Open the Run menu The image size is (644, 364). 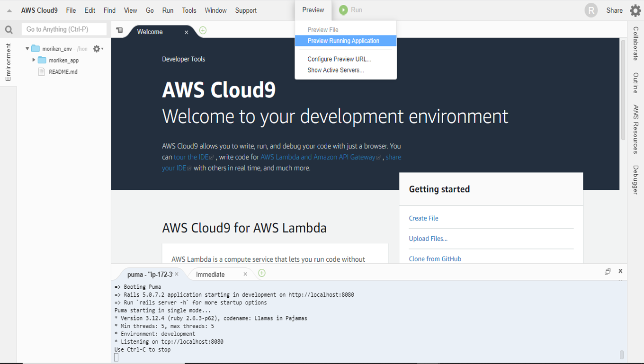(x=168, y=10)
